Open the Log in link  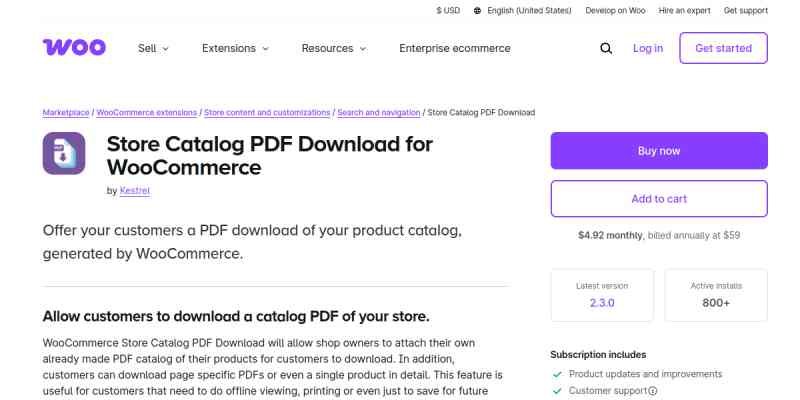point(648,48)
